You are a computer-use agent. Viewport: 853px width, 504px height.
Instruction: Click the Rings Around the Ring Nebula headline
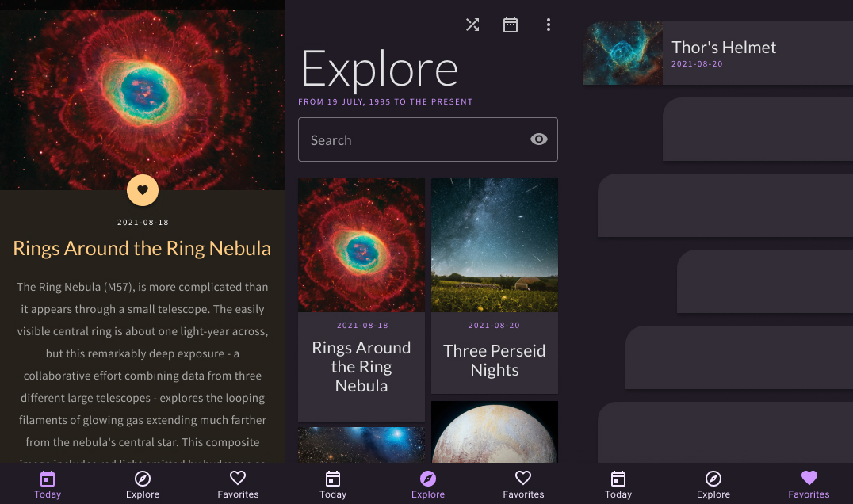coord(142,249)
